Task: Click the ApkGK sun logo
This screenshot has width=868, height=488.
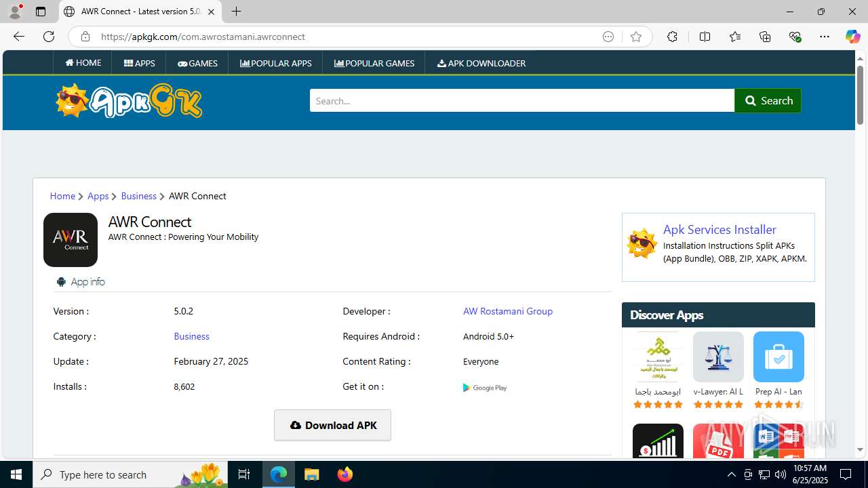Action: point(129,101)
